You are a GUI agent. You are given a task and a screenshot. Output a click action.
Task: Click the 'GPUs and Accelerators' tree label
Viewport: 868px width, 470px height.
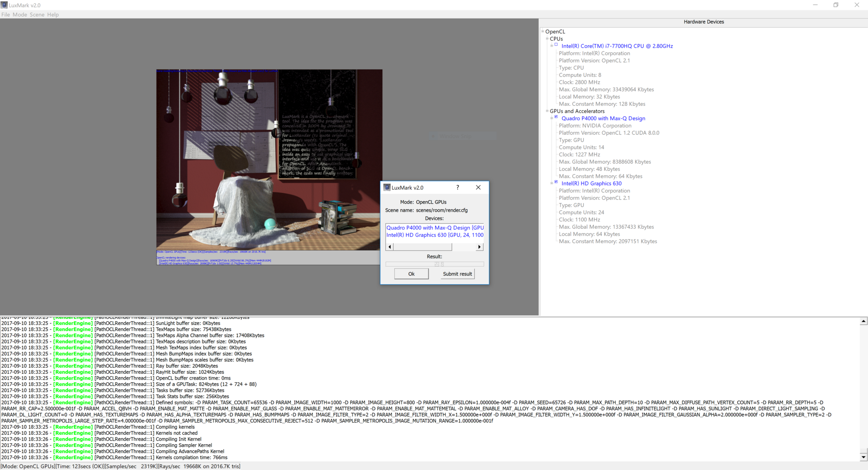(x=577, y=111)
